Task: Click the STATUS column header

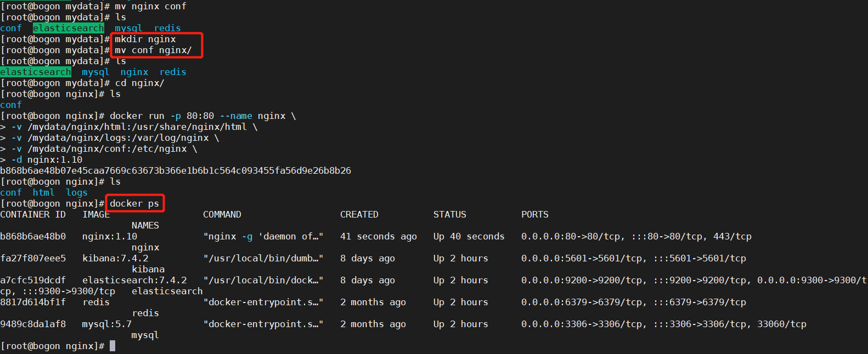Action: pos(450,214)
